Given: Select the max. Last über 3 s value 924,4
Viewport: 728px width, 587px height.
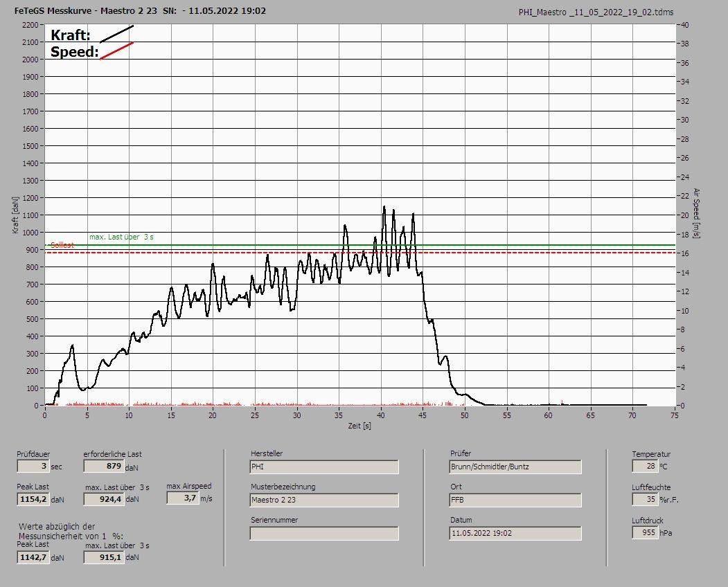Looking at the screenshot, I should tap(104, 499).
